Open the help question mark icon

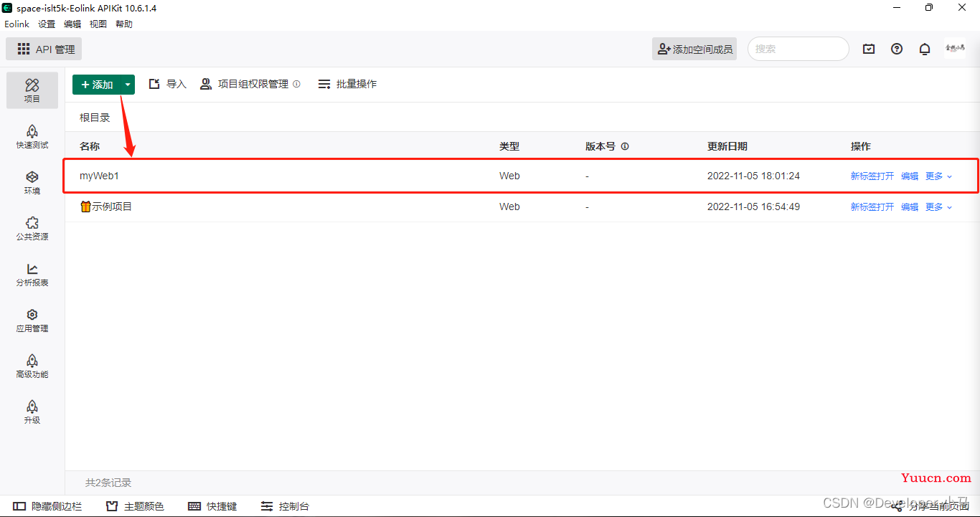(x=897, y=49)
